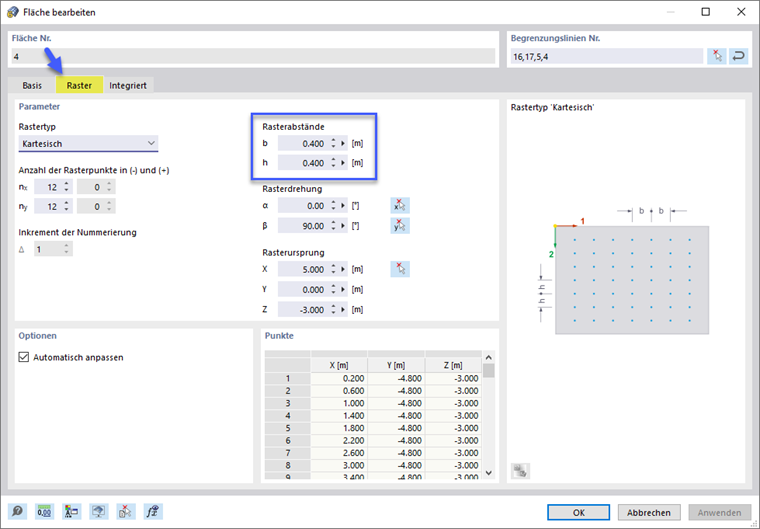Viewport: 760px width, 529px height.
Task: Maximize the Fläche bearbeiten dialog
Action: [x=706, y=12]
